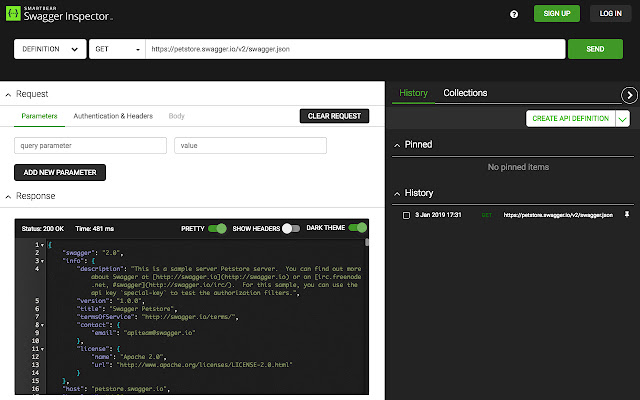Switch to the Collections tab
Viewport: 640px width, 400px height.
pyautogui.click(x=465, y=93)
